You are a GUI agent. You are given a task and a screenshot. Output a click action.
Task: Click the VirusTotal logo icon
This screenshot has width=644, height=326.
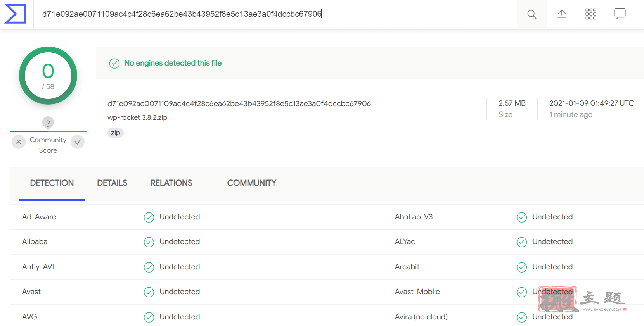16,14
